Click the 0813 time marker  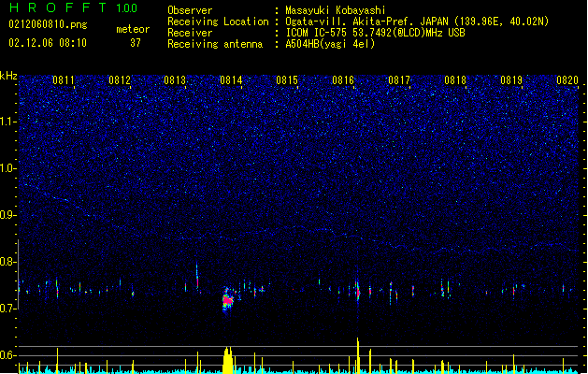click(x=175, y=80)
